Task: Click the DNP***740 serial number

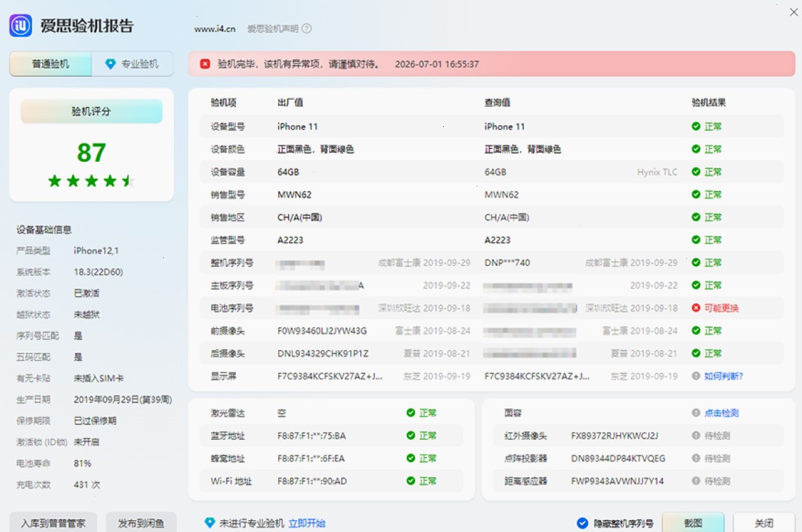Action: [x=507, y=263]
